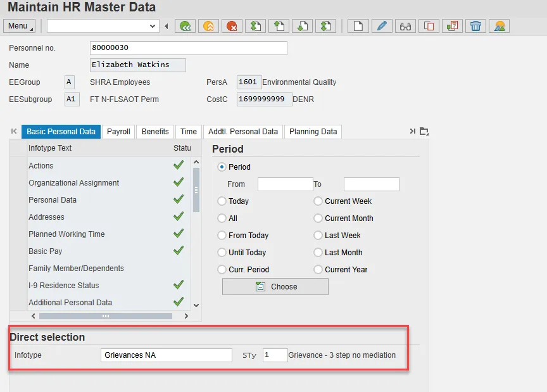Image resolution: width=547 pixels, height=392 pixels.
Task: Choose the Last Week radio option
Action: (318, 236)
